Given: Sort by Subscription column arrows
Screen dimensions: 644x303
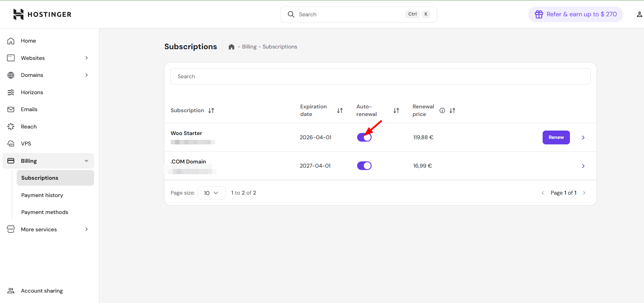Looking at the screenshot, I should [x=211, y=110].
